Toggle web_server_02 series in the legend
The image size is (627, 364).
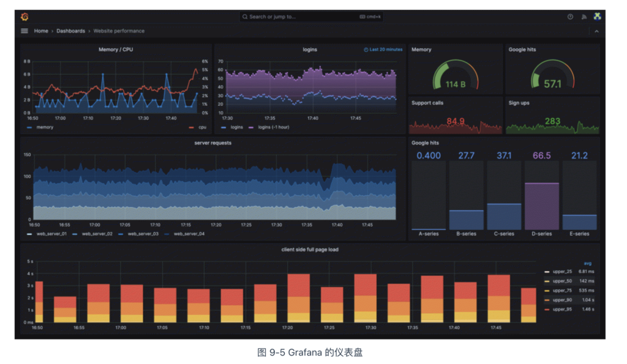pyautogui.click(x=97, y=234)
